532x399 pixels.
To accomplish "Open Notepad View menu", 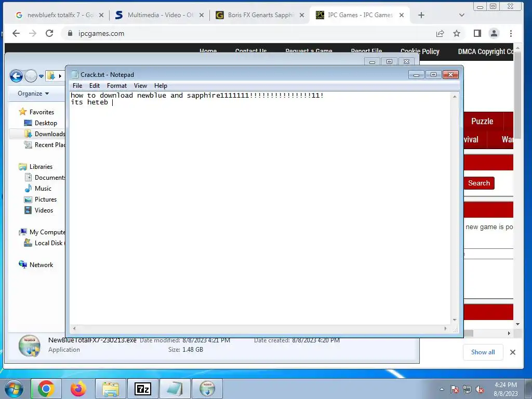I will (x=140, y=86).
